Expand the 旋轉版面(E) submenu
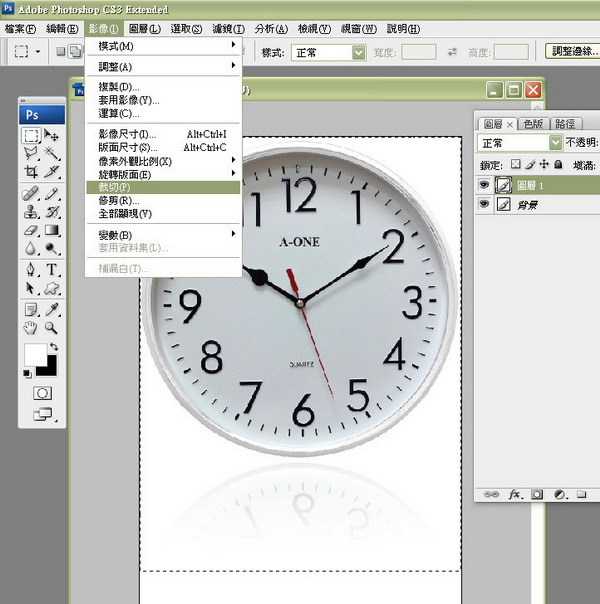 click(163, 174)
